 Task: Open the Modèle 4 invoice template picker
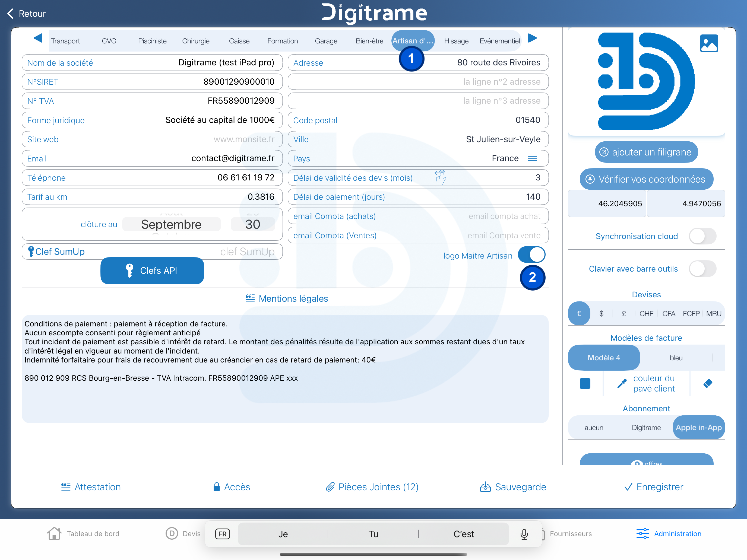[x=604, y=358]
